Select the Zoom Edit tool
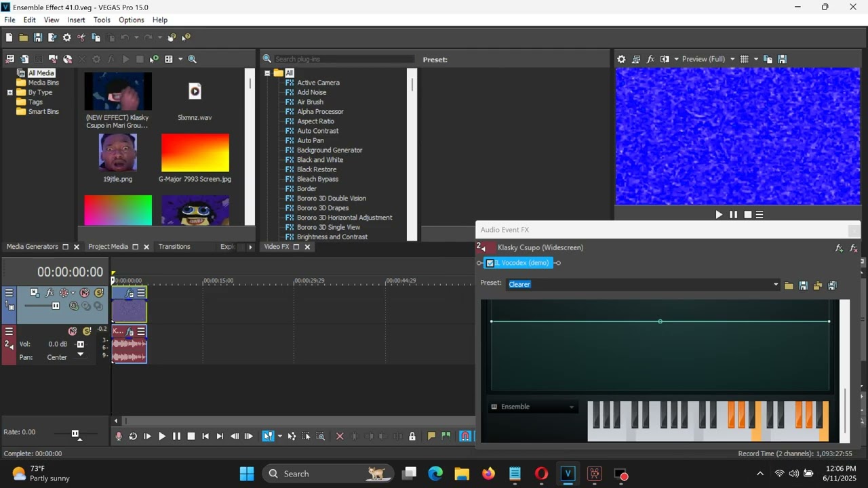Screen dimensions: 868x488 (321, 436)
